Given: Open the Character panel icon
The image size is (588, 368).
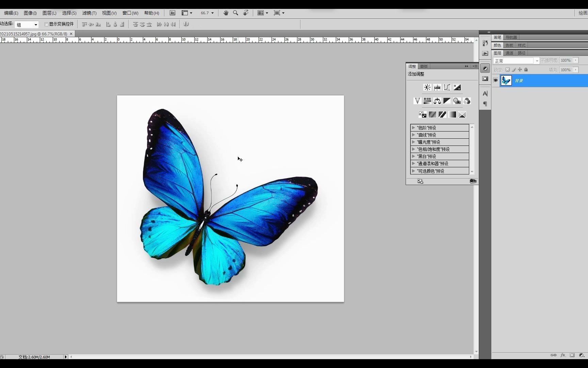Looking at the screenshot, I should pos(485,93).
